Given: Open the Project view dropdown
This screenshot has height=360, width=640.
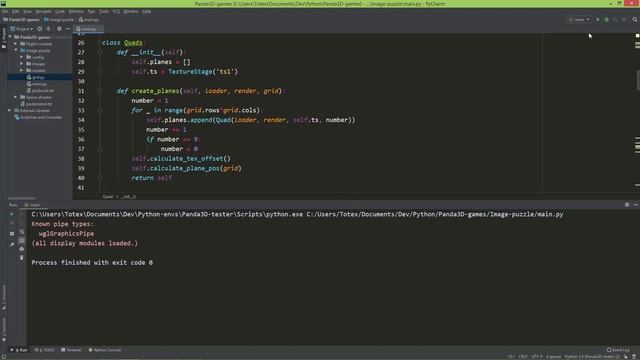Looking at the screenshot, I should coord(22,29).
